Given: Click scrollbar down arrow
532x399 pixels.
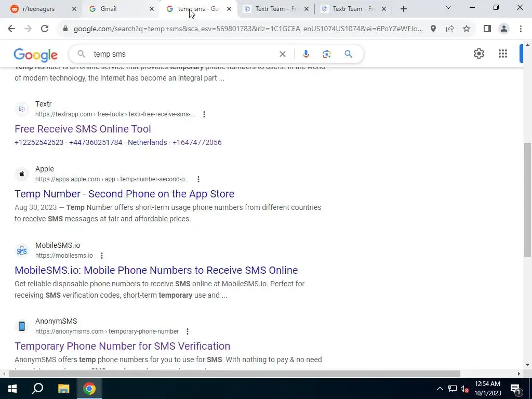Looking at the screenshot, I should click(527, 365).
